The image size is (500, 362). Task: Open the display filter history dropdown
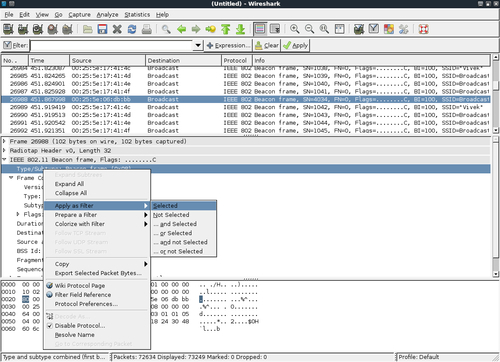click(x=198, y=45)
